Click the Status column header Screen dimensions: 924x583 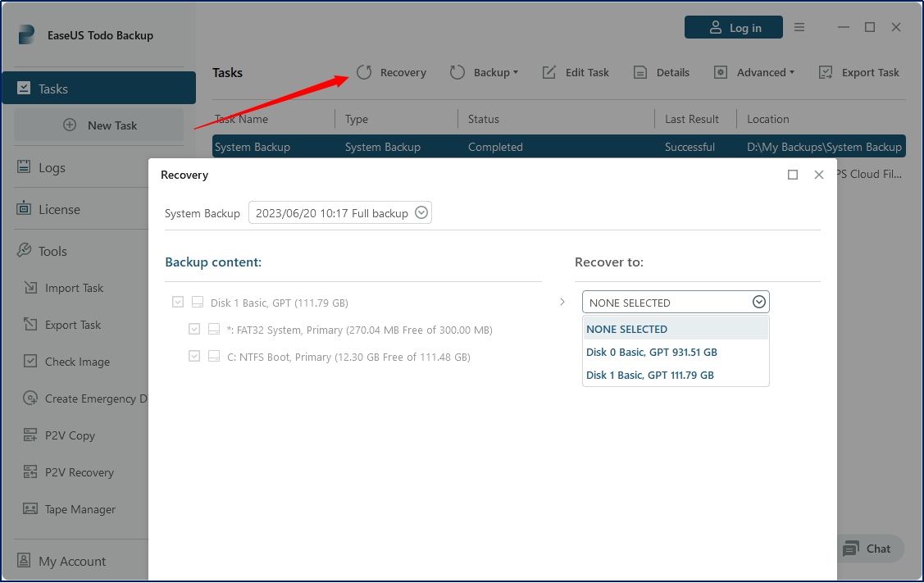[x=483, y=119]
